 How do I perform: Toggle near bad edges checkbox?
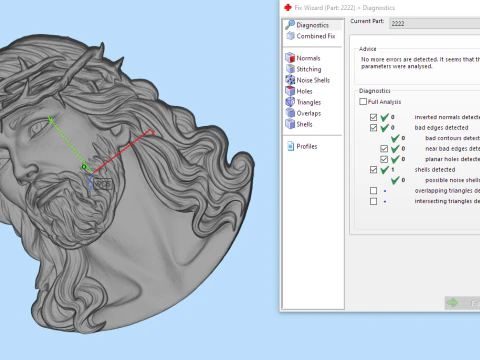coord(384,149)
